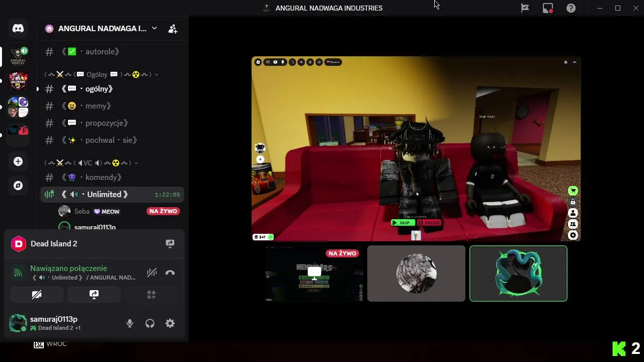Viewport: 644px width, 362px height.
Task: Click the padlock icon in the stream
Action: 573,202
